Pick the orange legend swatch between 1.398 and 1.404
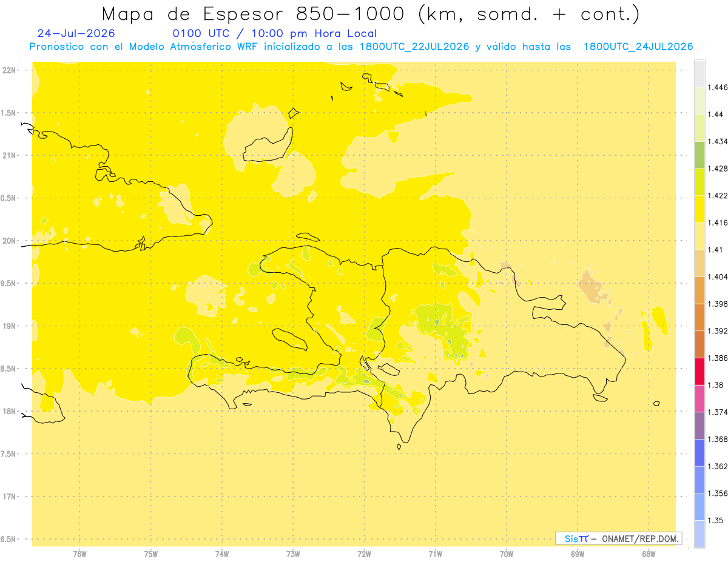The width and height of the screenshot is (728, 562). (x=699, y=290)
